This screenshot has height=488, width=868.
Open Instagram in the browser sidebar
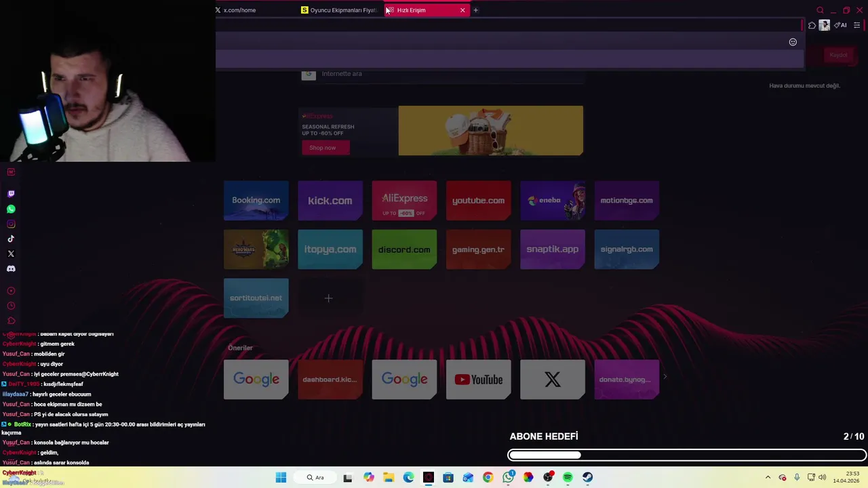[x=11, y=224]
